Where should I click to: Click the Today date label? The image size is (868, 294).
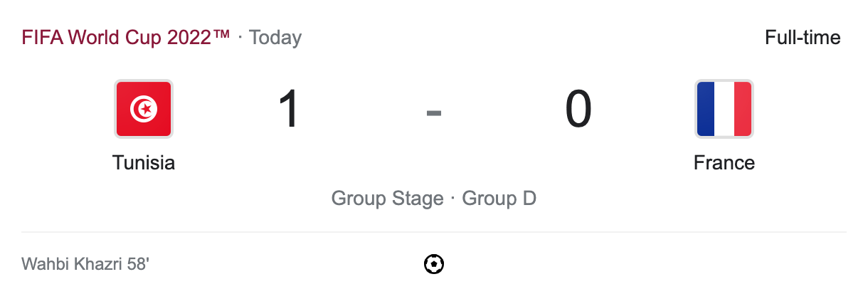pos(275,37)
